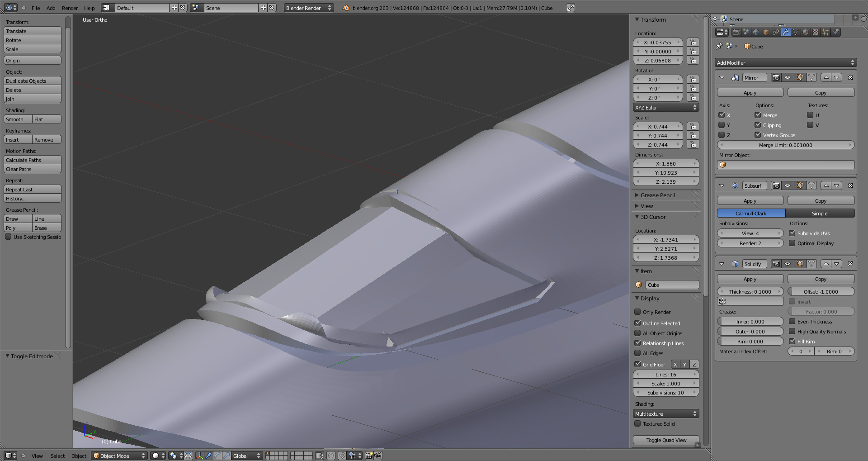Move the Solidify modifier down in stack
The image size is (868, 461).
coord(837,264)
